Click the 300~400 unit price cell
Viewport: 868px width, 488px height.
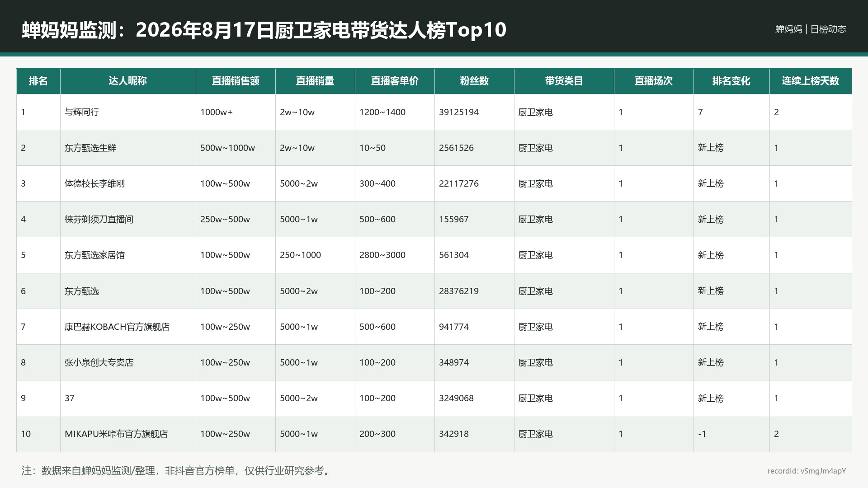pos(395,183)
